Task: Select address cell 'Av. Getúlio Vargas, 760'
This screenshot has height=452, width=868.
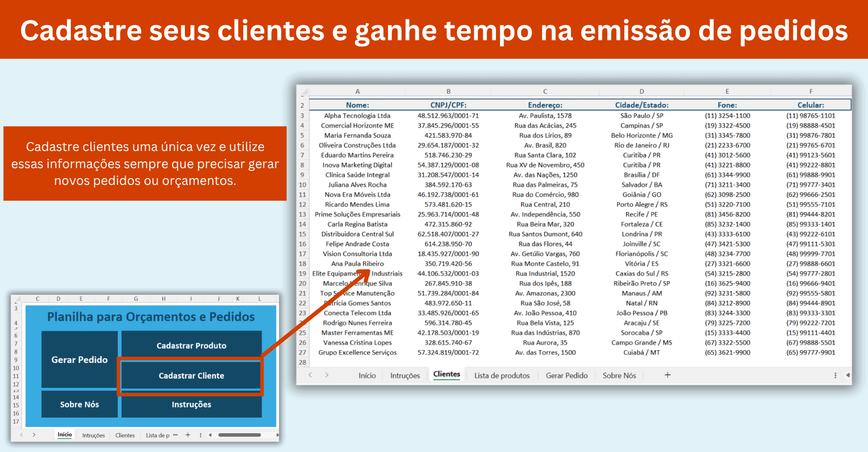Action: pos(545,254)
